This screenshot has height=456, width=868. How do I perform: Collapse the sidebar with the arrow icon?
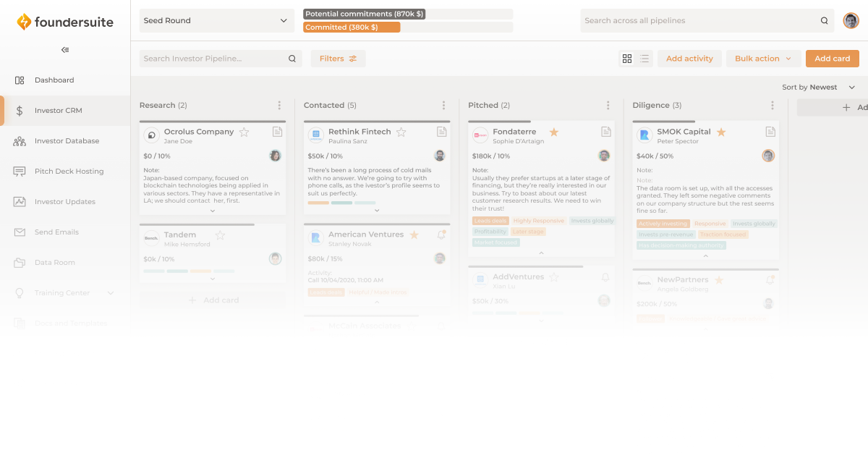pos(65,50)
